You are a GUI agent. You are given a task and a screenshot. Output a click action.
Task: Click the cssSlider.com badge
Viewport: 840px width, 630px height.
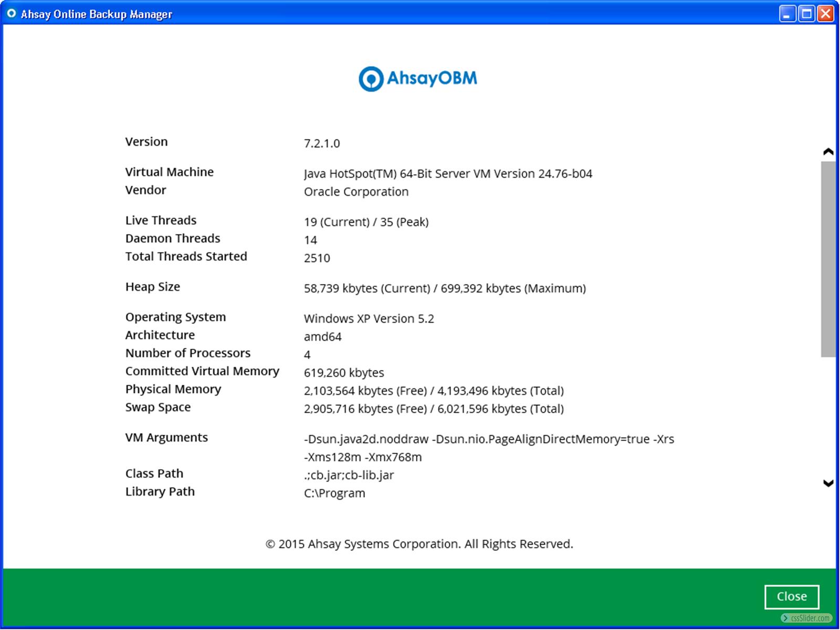(806, 618)
